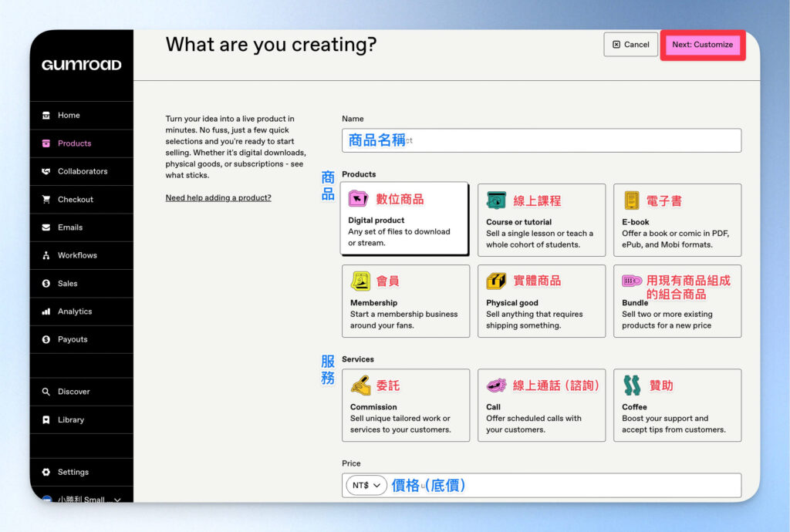Open Collaborators page

pyautogui.click(x=82, y=171)
